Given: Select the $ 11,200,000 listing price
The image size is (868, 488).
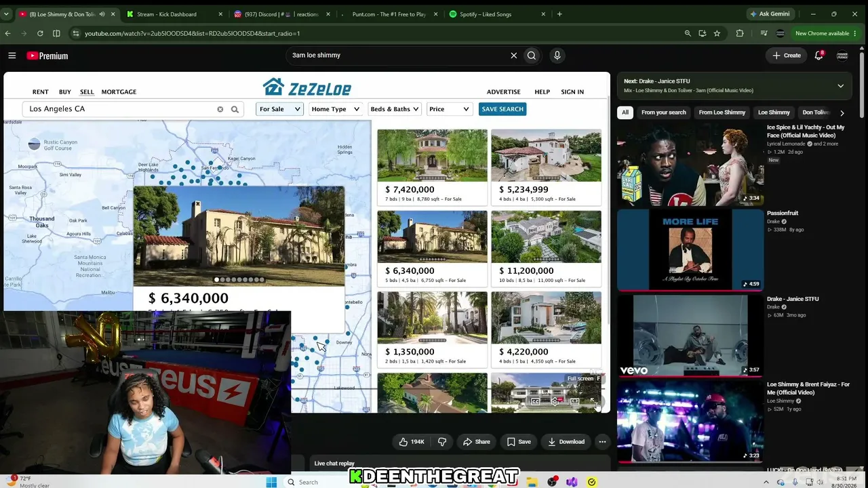Looking at the screenshot, I should (x=526, y=271).
